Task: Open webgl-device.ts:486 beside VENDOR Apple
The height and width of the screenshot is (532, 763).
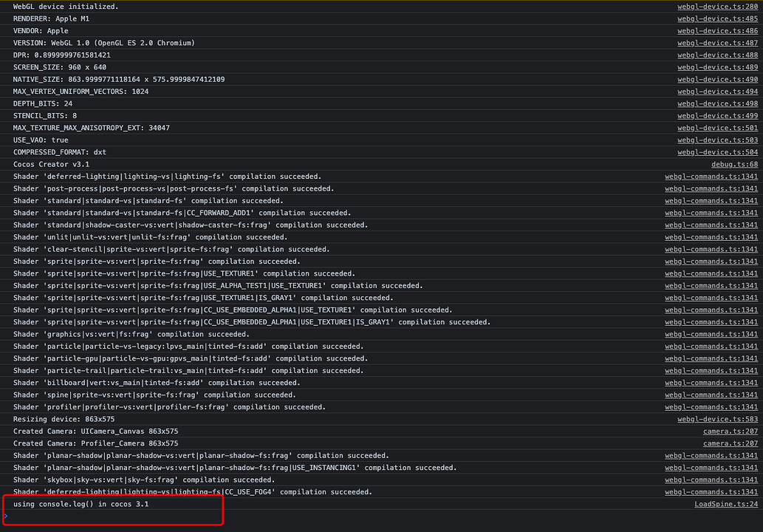Action: [x=717, y=30]
